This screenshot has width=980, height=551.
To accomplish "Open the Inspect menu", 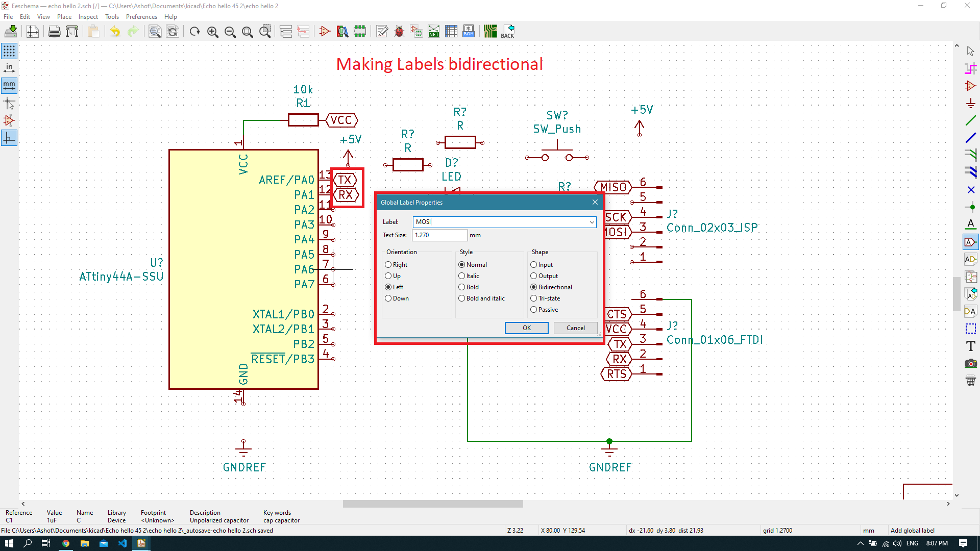I will coord(88,17).
